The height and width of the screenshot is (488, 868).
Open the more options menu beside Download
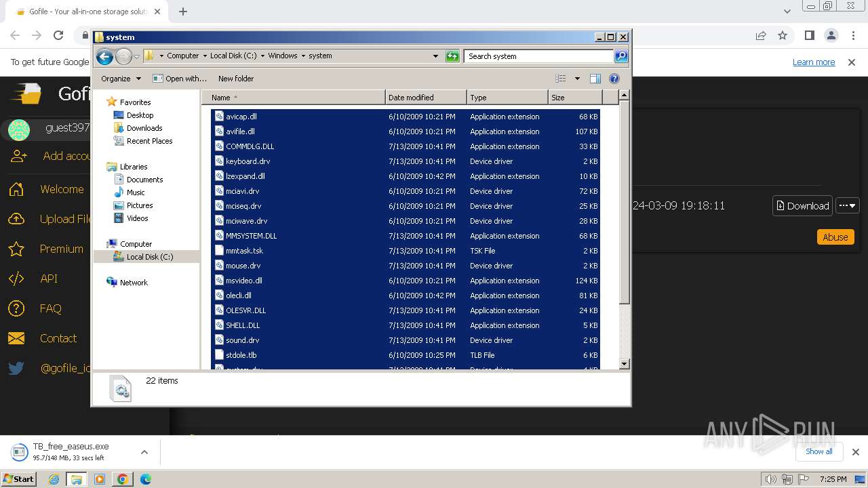[847, 205]
